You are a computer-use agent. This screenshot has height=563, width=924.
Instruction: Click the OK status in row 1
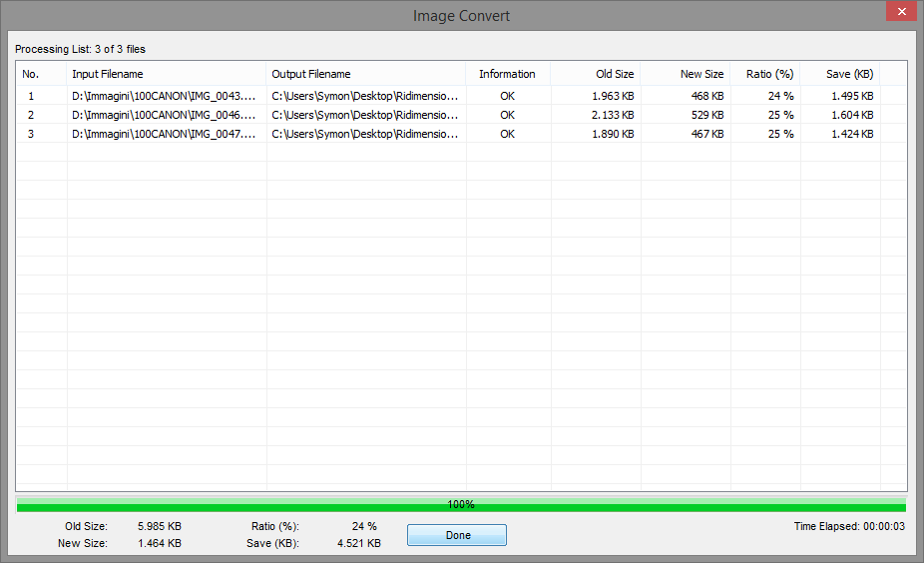(507, 96)
